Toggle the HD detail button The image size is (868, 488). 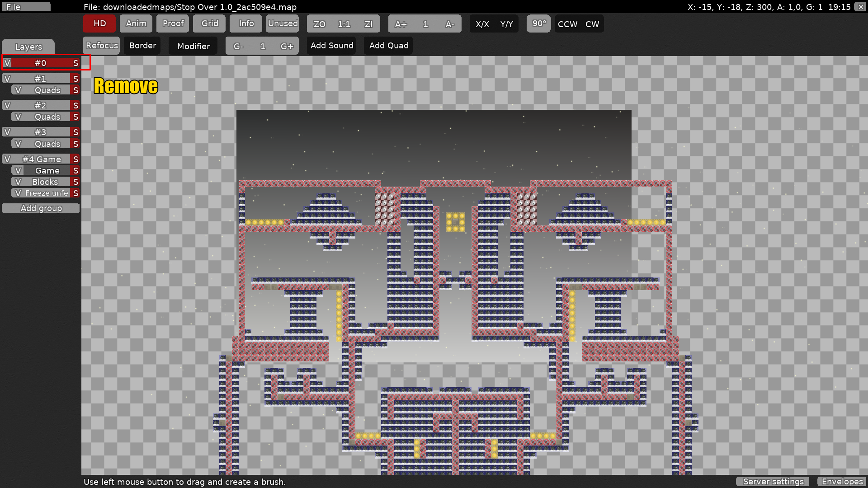(x=99, y=23)
